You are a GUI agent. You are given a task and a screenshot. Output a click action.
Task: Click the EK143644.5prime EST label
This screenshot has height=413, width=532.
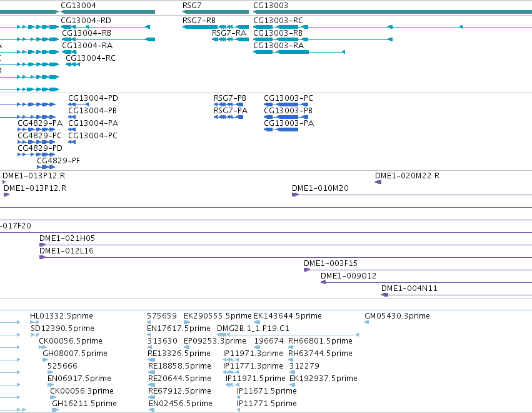(288, 316)
